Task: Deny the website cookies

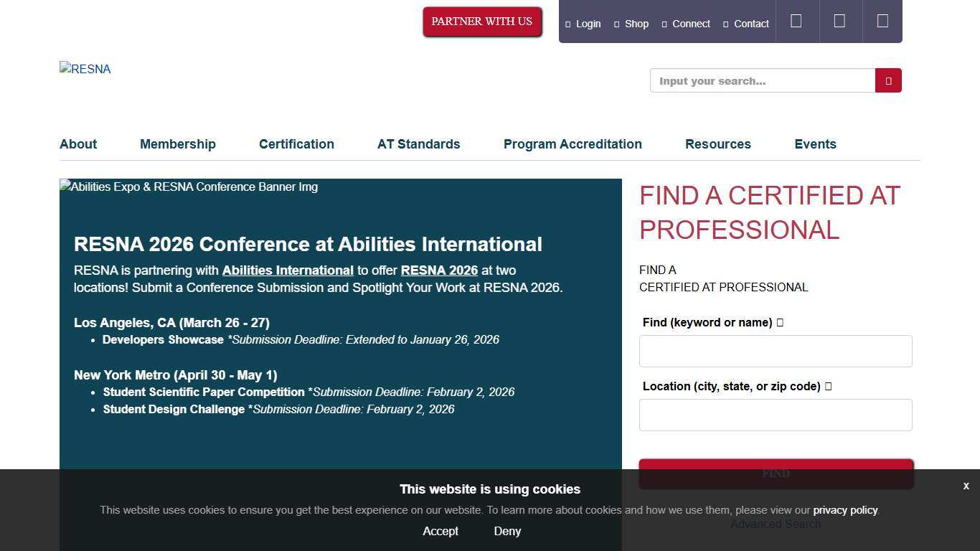Action: pyautogui.click(x=507, y=532)
